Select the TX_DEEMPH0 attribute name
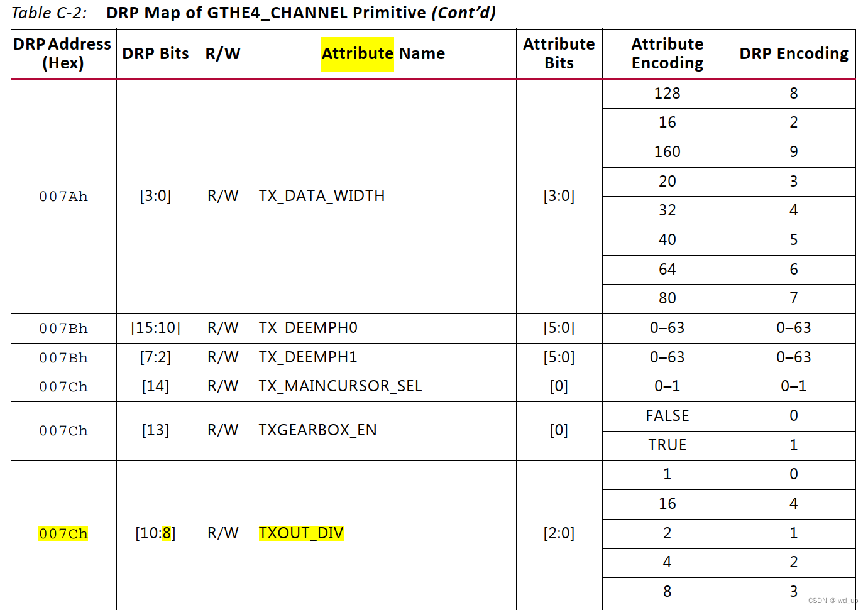The image size is (868, 610). pos(308,328)
